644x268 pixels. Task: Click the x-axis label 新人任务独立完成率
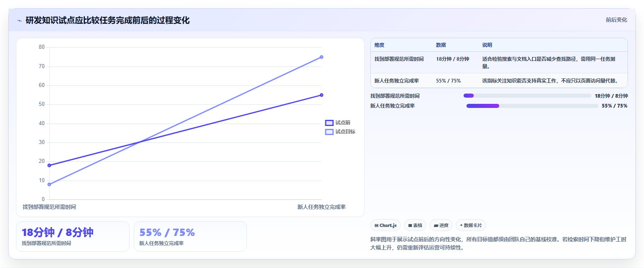click(x=322, y=207)
